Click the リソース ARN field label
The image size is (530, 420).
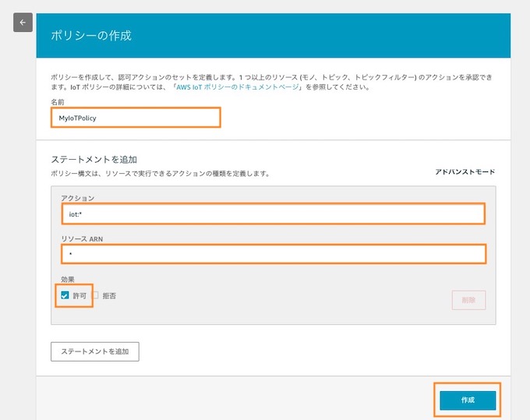pos(82,239)
